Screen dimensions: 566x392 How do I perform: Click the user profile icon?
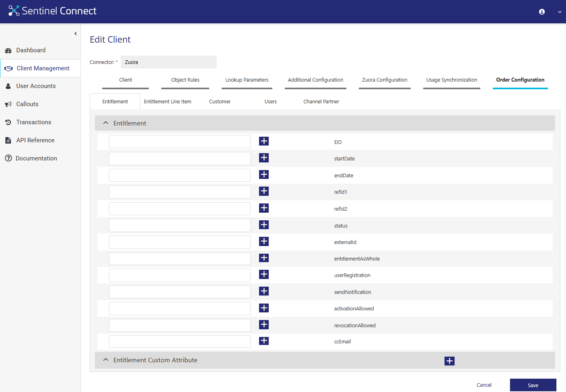coord(542,12)
